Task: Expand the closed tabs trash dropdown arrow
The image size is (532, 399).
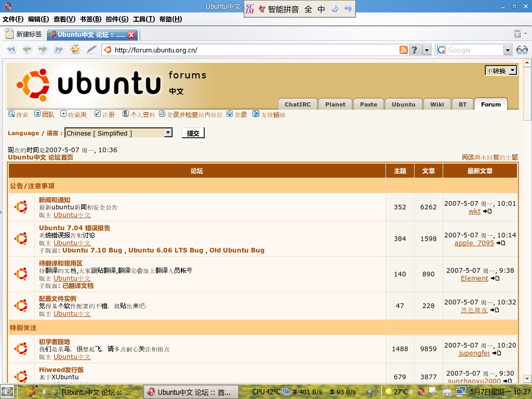Action: pos(526,34)
